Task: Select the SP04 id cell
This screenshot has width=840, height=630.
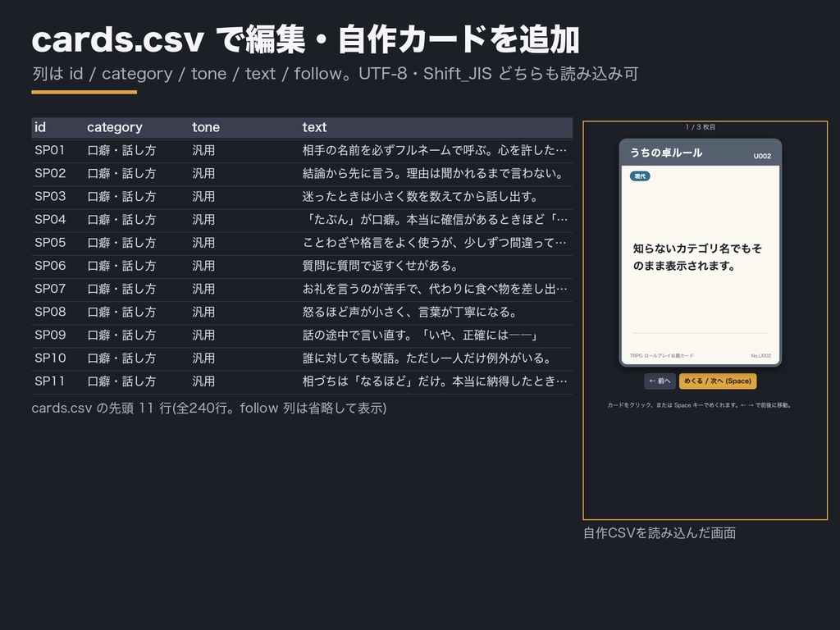Action: point(50,220)
